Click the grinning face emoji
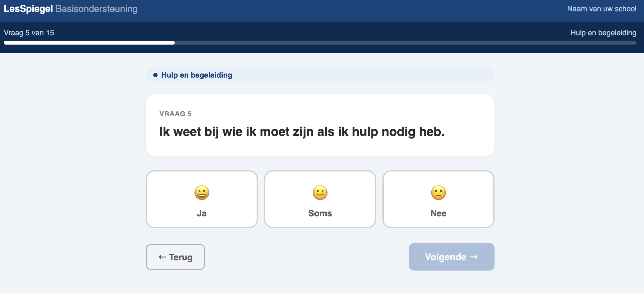This screenshot has width=644, height=293. (x=202, y=193)
